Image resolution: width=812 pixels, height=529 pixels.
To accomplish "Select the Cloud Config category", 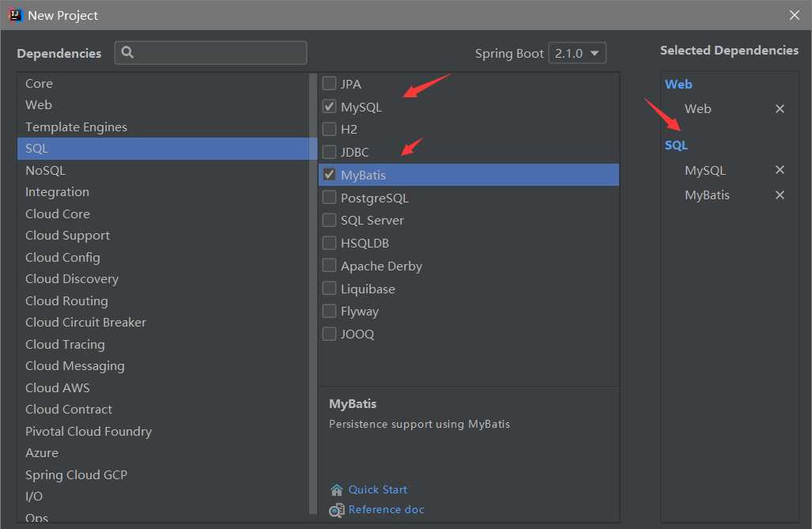I will pyautogui.click(x=163, y=258).
